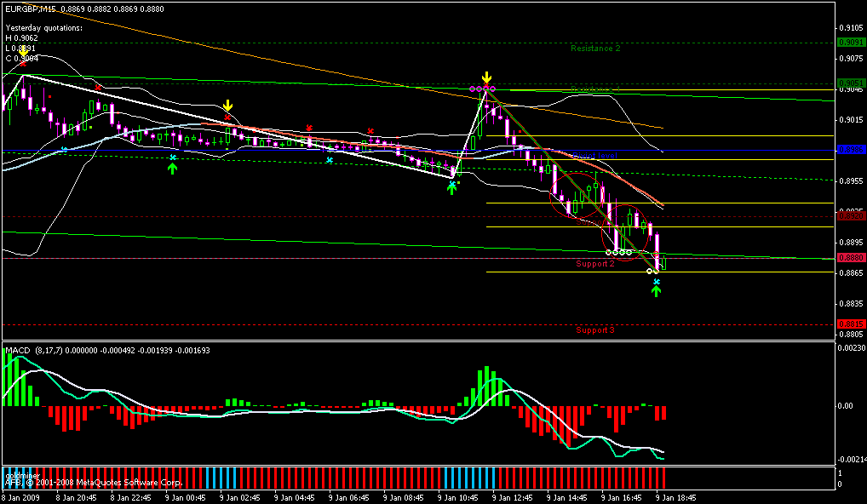
Task: Click the Support 2 level label
Action: (595, 264)
